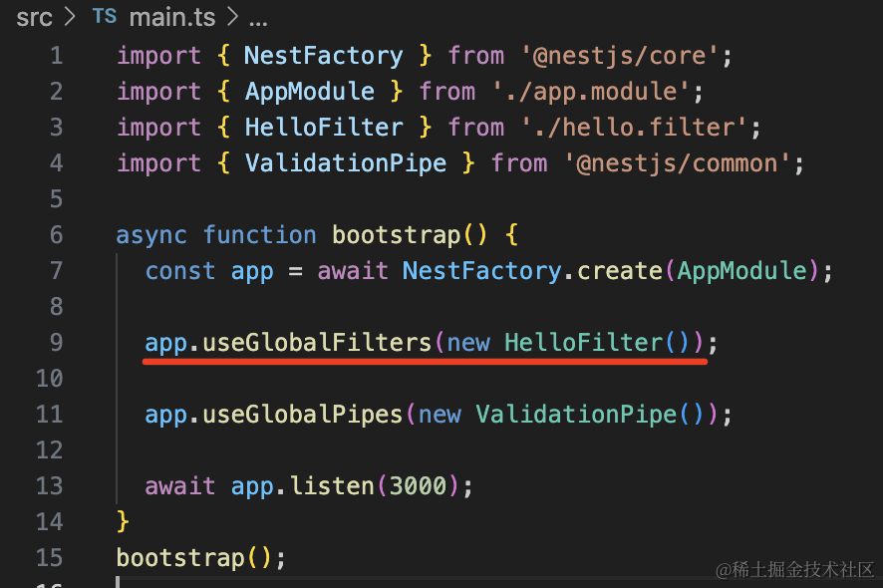883x588 pixels.
Task: Click the bootstrap function declaration name
Action: (x=396, y=235)
